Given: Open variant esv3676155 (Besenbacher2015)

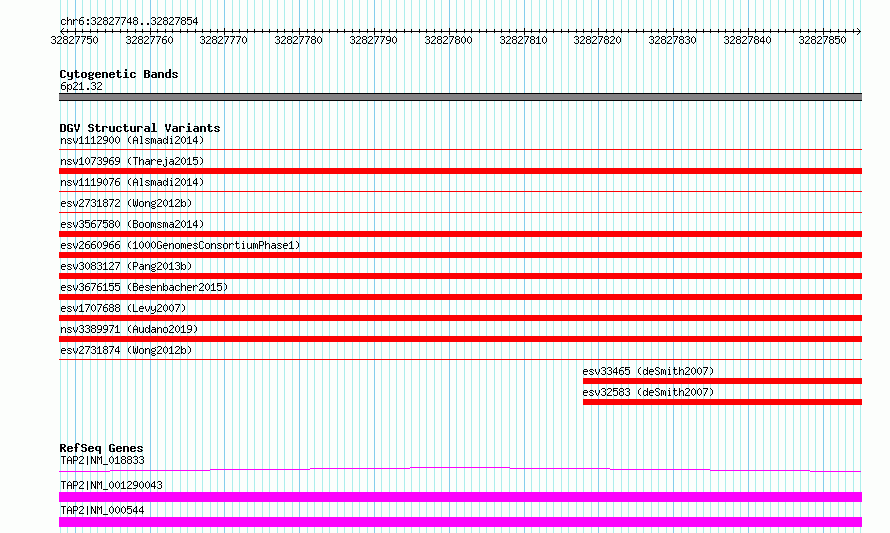Looking at the screenshot, I should coord(144,287).
